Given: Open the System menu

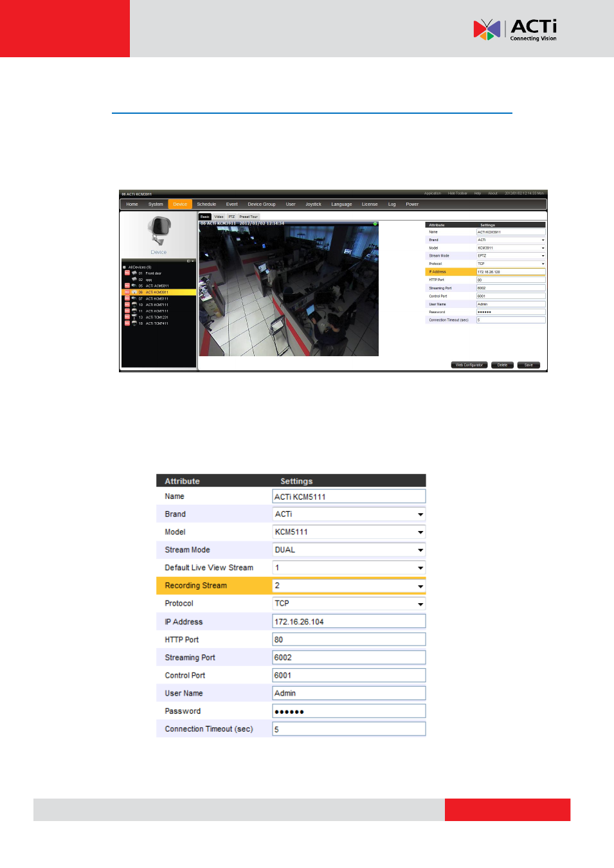Looking at the screenshot, I should [156, 204].
